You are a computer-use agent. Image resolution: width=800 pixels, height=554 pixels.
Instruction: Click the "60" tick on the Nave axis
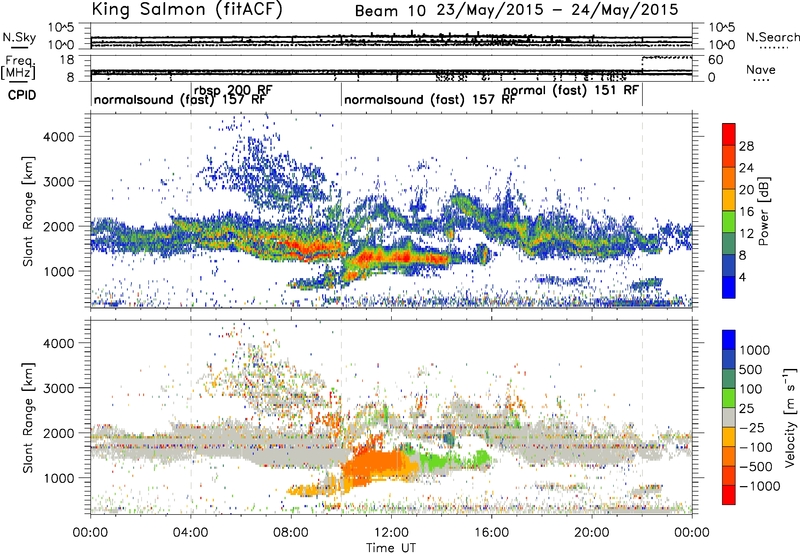[x=715, y=60]
